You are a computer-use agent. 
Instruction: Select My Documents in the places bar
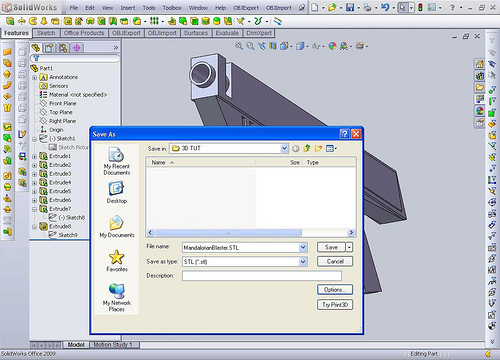(x=117, y=227)
